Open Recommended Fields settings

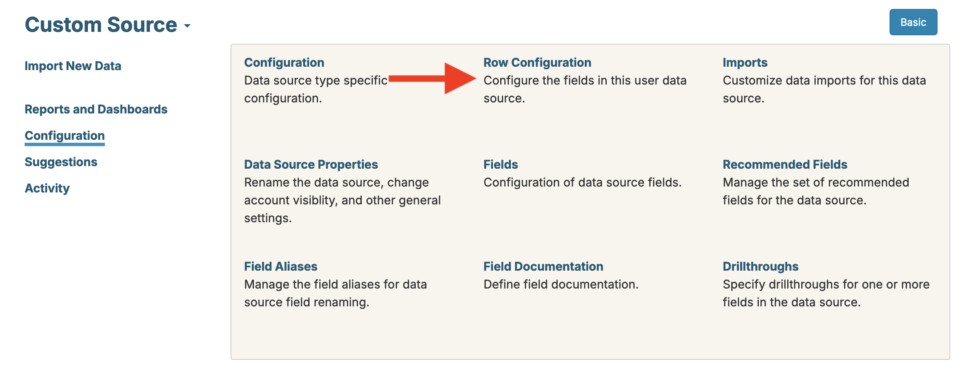click(x=785, y=164)
